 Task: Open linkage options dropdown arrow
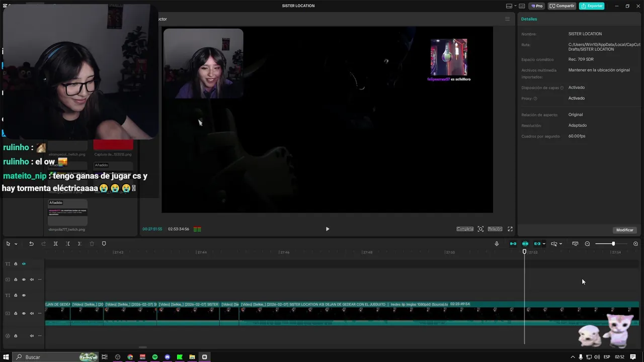click(544, 244)
